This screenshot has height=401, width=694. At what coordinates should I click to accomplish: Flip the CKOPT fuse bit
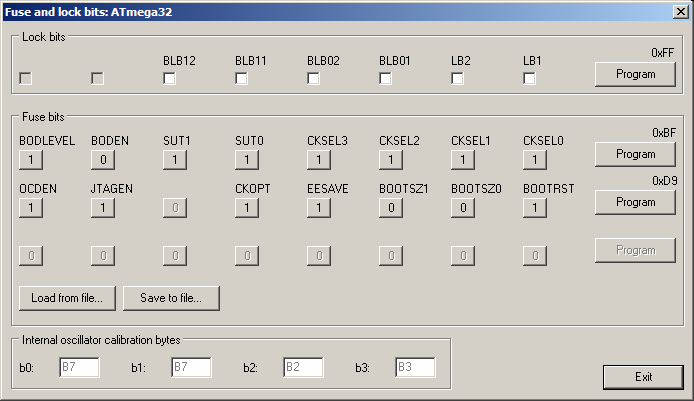pos(247,208)
